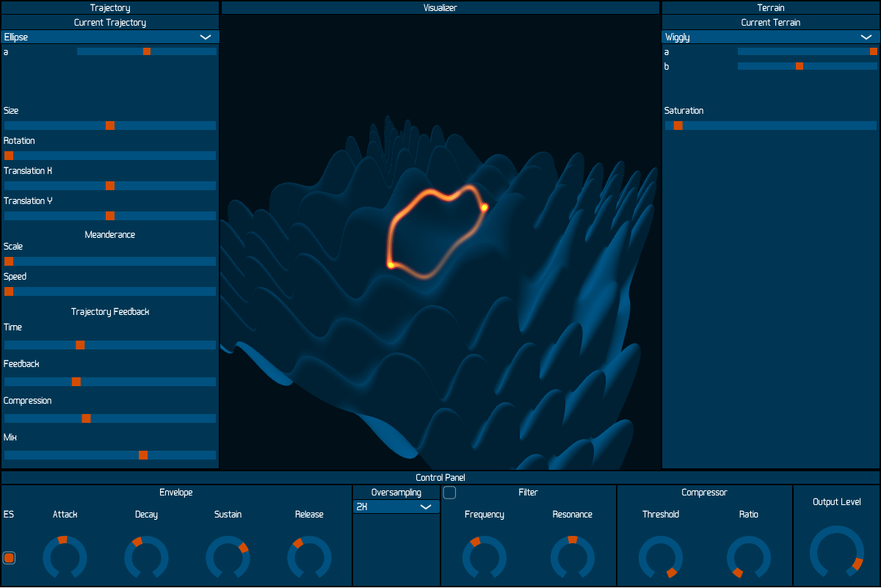Click the Terrain panel header
Viewport: 881px width, 588px height.
[770, 7]
